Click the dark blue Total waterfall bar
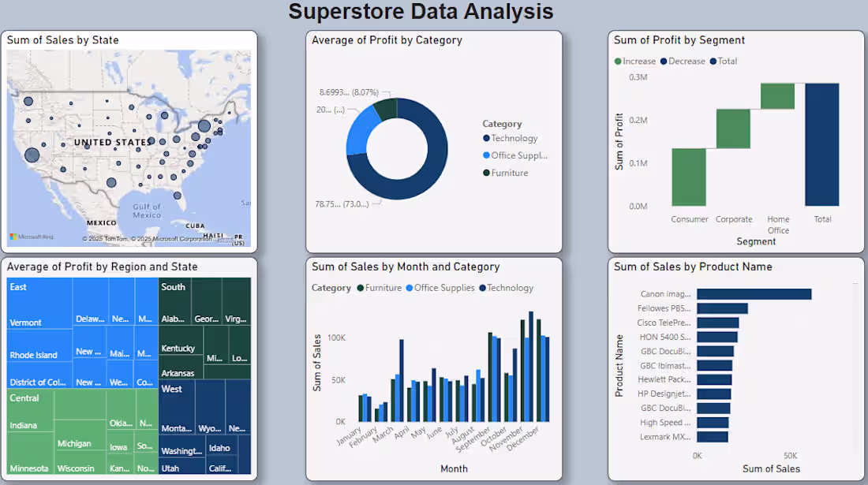Image resolution: width=868 pixels, height=485 pixels. tap(822, 144)
